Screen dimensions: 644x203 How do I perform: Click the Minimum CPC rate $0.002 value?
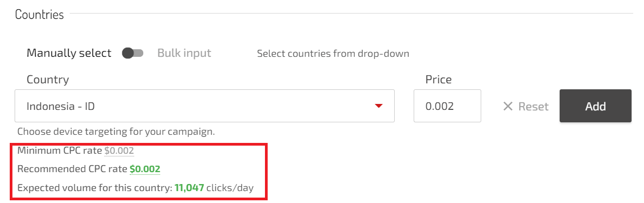119,151
